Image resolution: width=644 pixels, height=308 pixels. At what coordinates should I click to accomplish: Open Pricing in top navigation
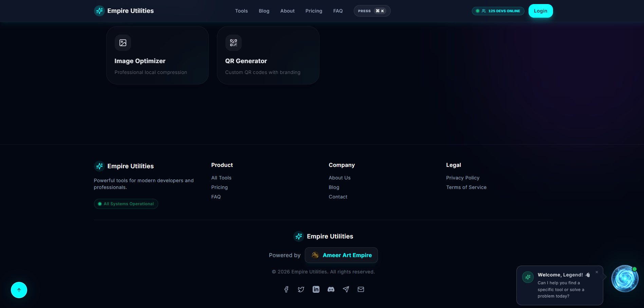[314, 11]
